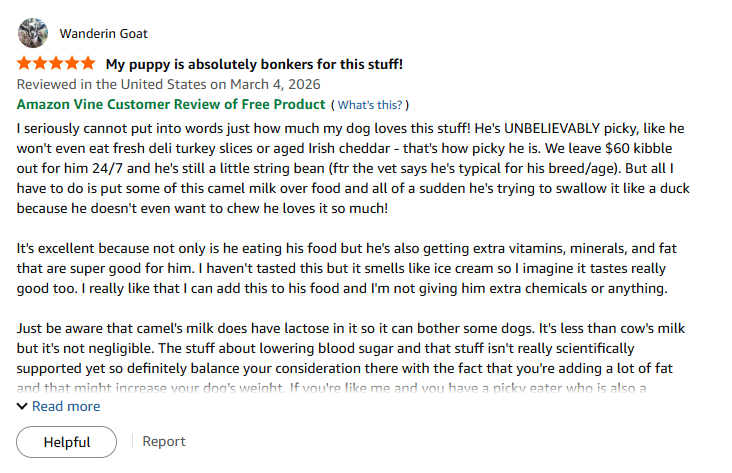Report this review
The width and height of the screenshot is (732, 473).
coord(164,441)
